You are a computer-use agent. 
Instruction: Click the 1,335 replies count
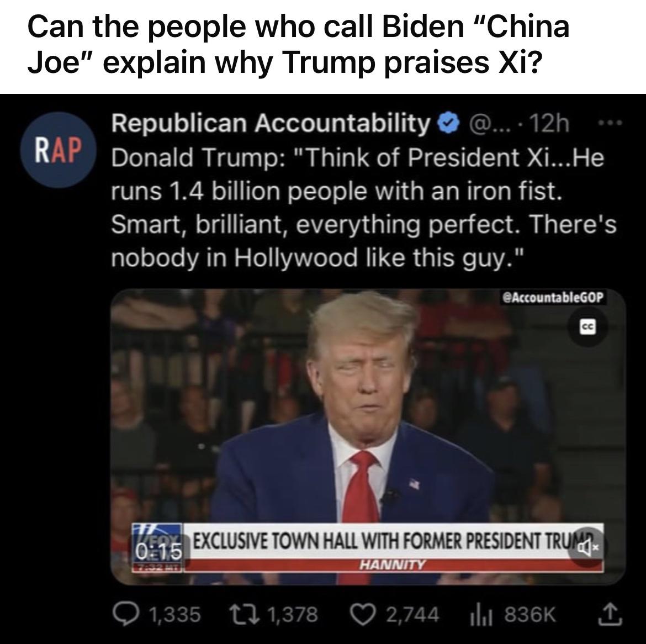(x=174, y=614)
